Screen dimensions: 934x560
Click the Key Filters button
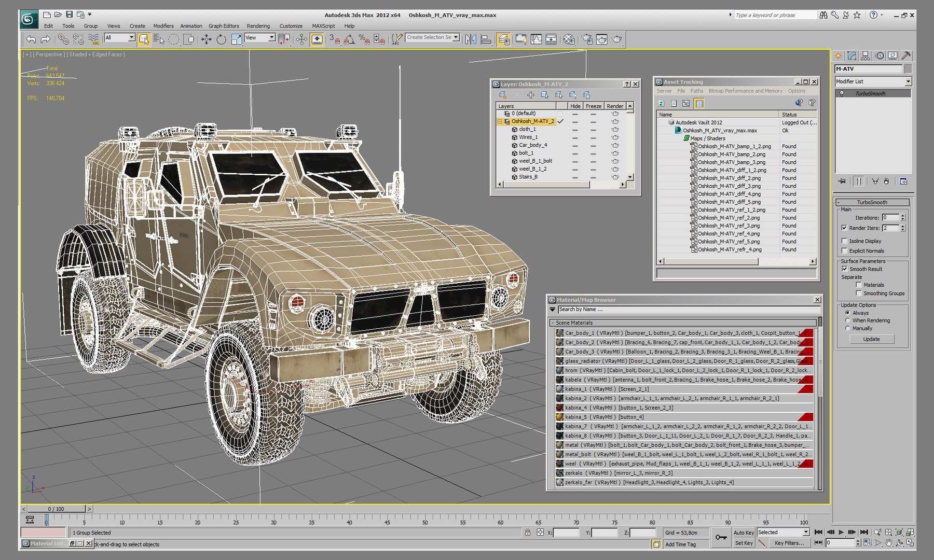pyautogui.click(x=789, y=543)
